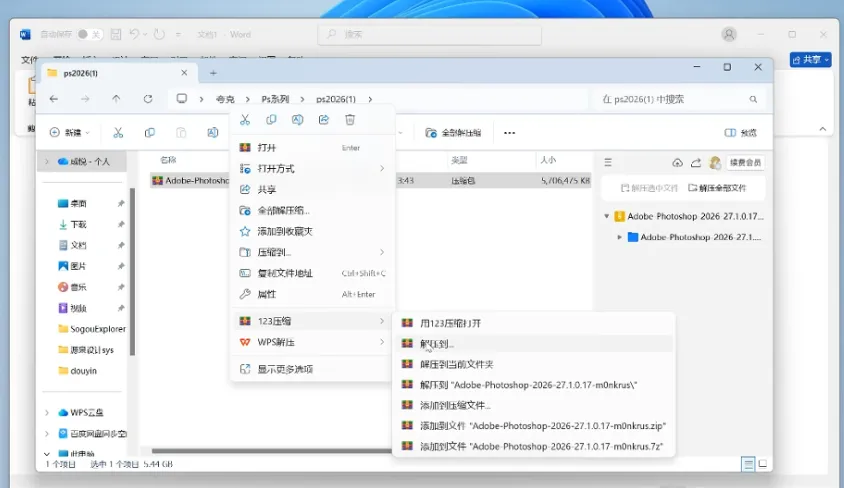Select 显示更多选项 menu entry
Screen dimensions: 844x488
point(313,369)
